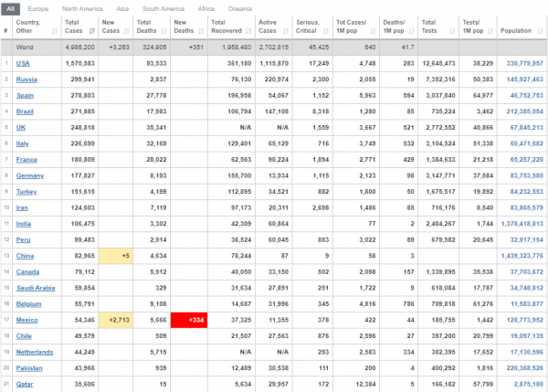Open the India country link

coord(24,224)
